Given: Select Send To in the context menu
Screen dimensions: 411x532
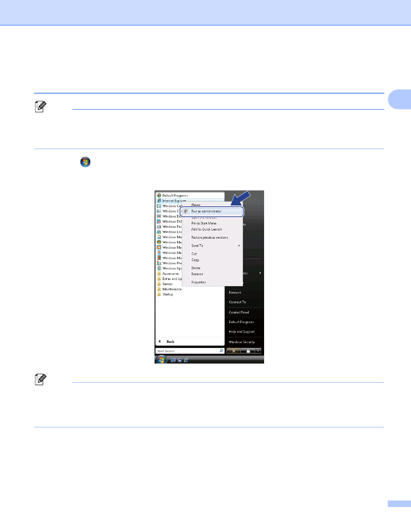Looking at the screenshot, I should point(197,246).
